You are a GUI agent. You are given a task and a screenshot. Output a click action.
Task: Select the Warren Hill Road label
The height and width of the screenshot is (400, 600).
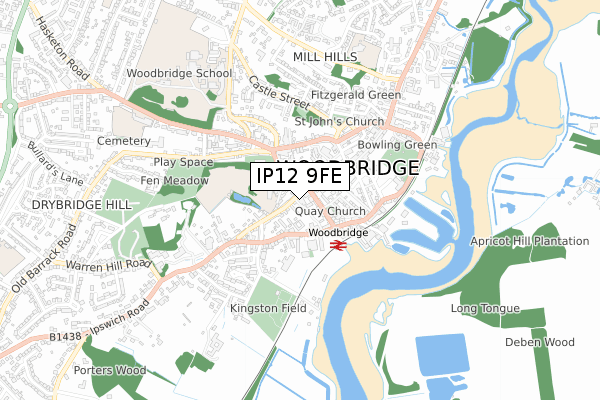pos(109,265)
